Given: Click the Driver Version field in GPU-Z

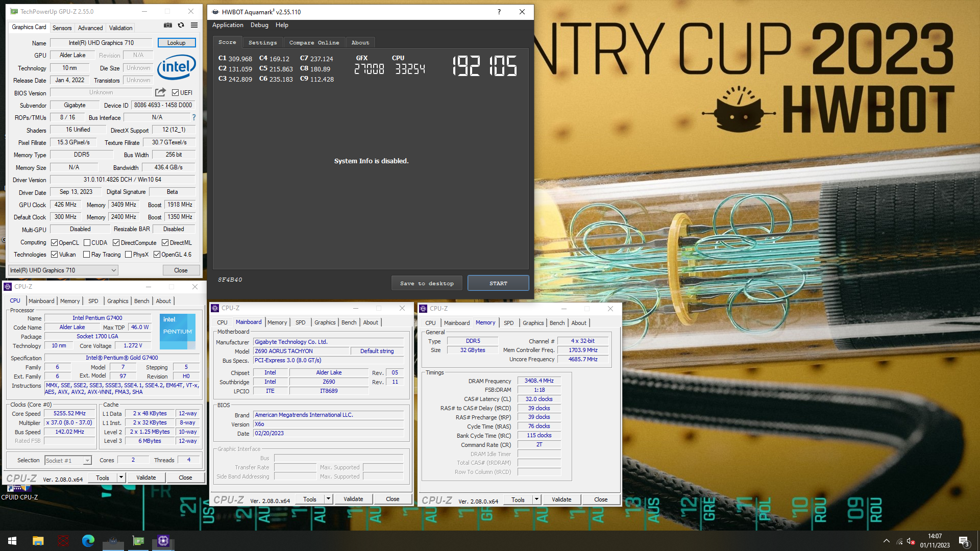Looking at the screenshot, I should pyautogui.click(x=122, y=180).
